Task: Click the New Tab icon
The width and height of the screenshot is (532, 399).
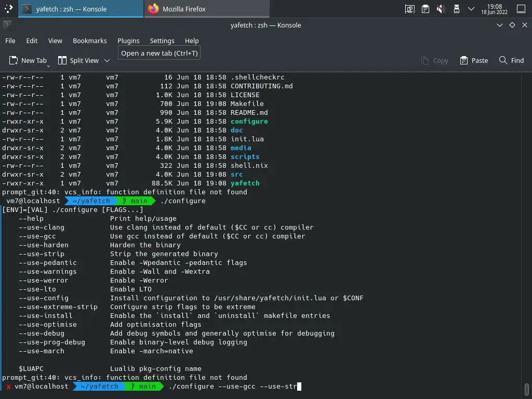Action: pyautogui.click(x=14, y=60)
